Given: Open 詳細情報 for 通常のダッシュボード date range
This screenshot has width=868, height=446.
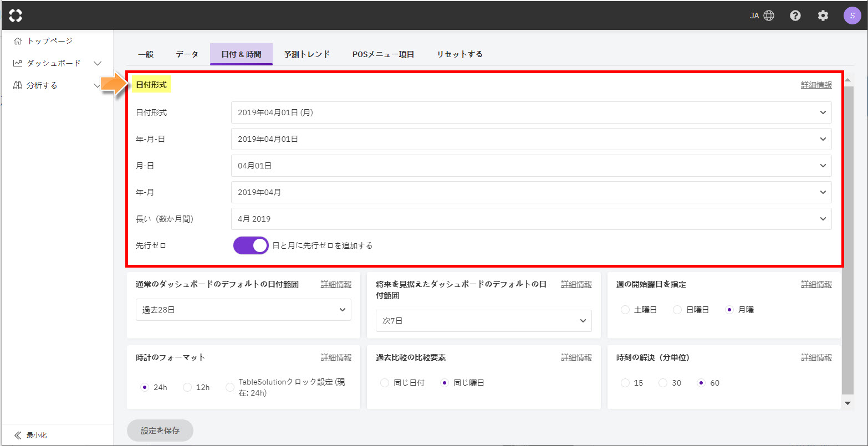Looking at the screenshot, I should tap(336, 284).
